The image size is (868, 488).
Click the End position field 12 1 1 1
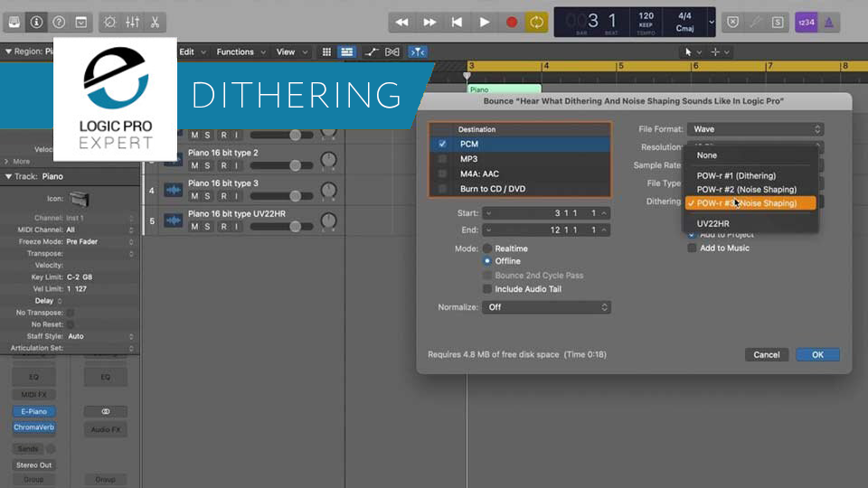coord(546,230)
